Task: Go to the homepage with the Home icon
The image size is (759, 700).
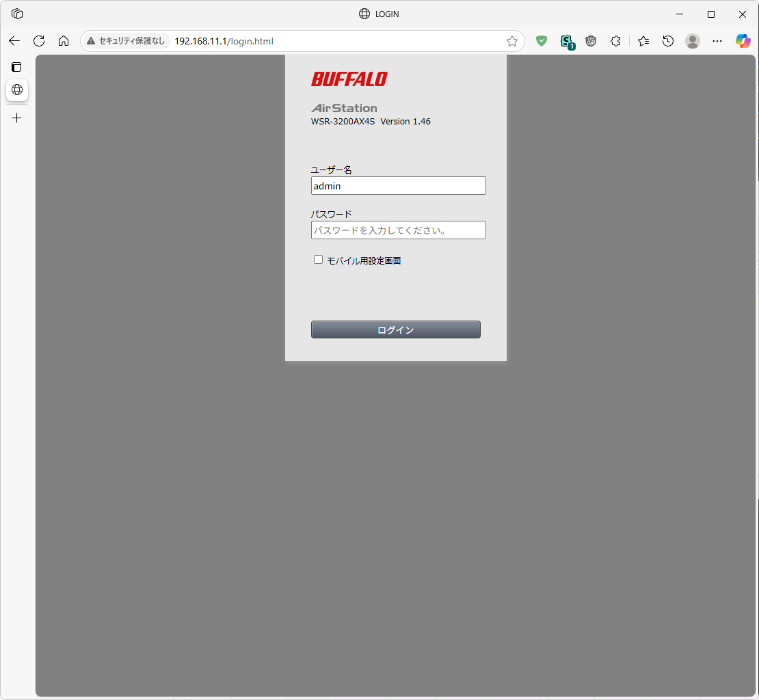Action: tap(64, 41)
